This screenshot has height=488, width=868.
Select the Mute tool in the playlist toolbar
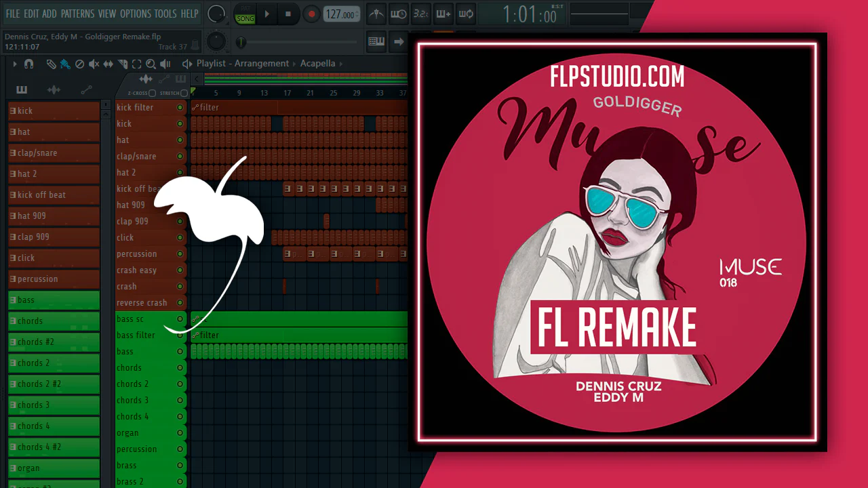[x=94, y=64]
